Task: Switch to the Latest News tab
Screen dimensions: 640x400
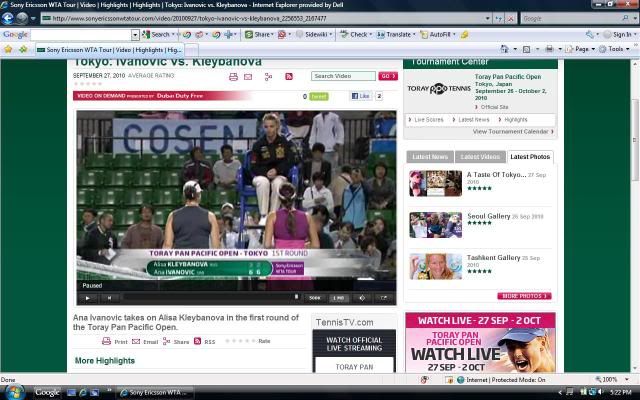Action: tap(430, 157)
